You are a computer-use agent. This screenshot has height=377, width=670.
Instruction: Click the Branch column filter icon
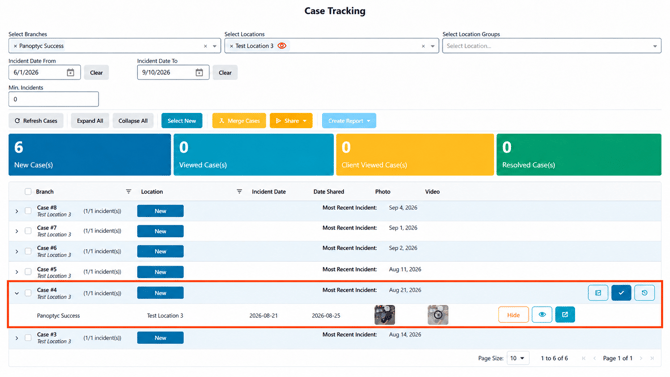click(x=128, y=191)
